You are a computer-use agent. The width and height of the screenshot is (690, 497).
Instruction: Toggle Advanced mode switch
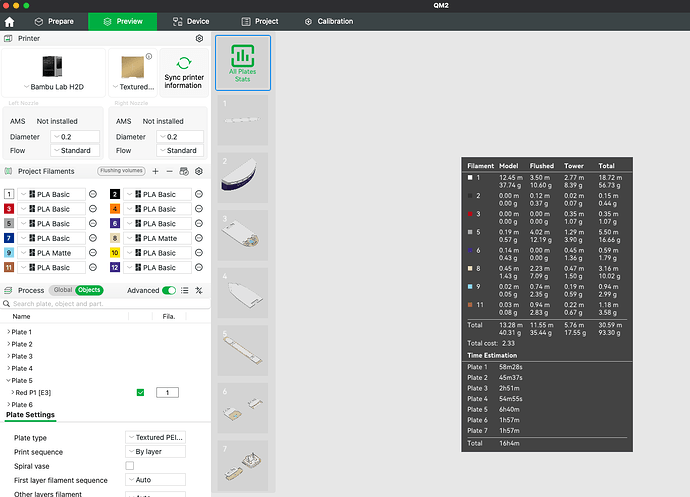pos(169,291)
